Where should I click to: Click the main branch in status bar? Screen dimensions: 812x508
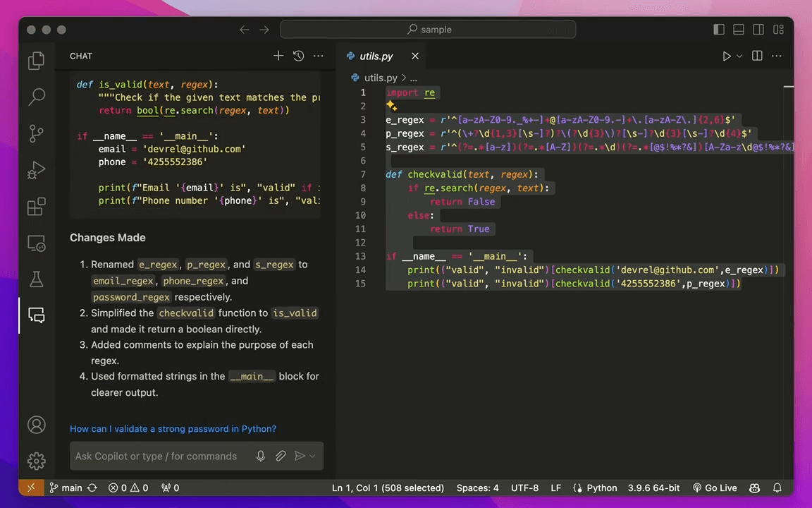66,488
